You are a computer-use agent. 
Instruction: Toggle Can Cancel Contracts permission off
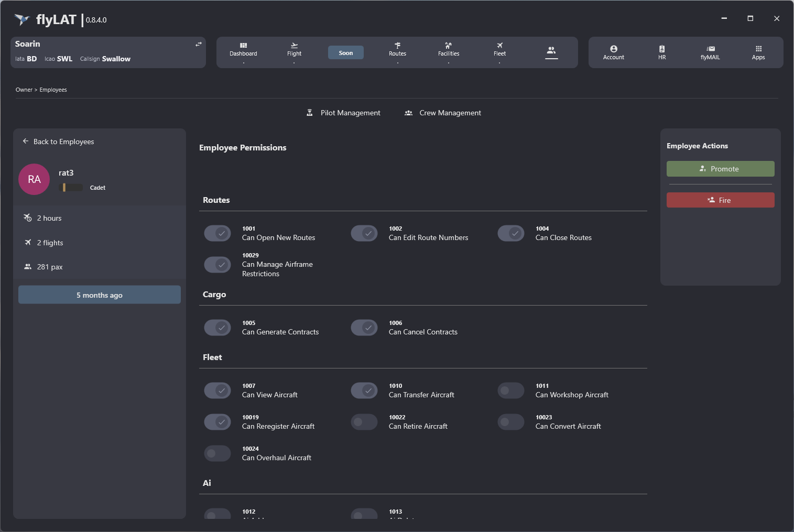[x=364, y=328]
